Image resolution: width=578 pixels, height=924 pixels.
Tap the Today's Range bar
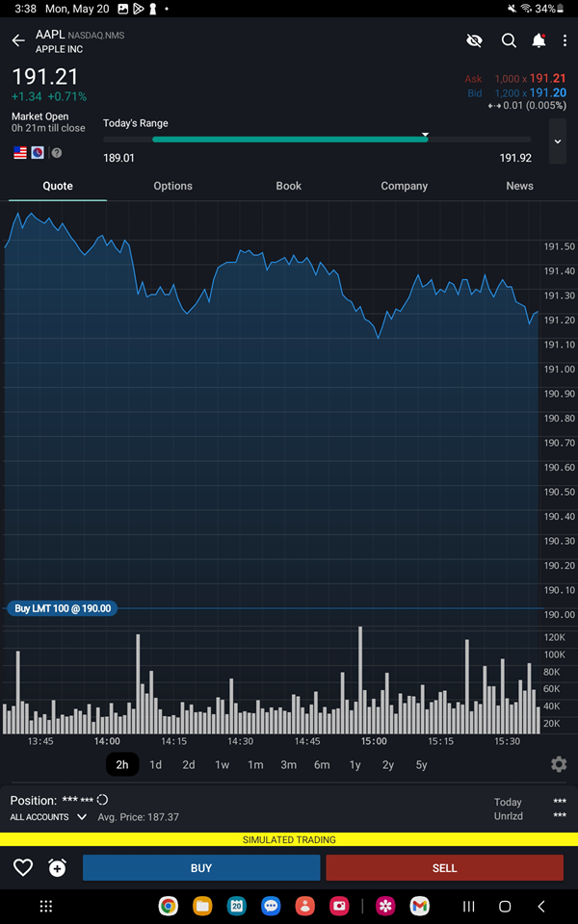pos(317,140)
